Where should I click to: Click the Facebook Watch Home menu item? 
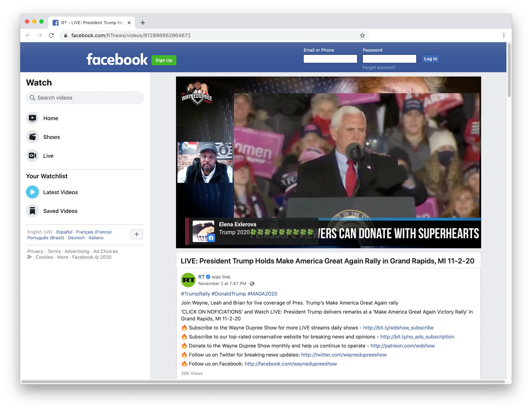click(x=50, y=118)
